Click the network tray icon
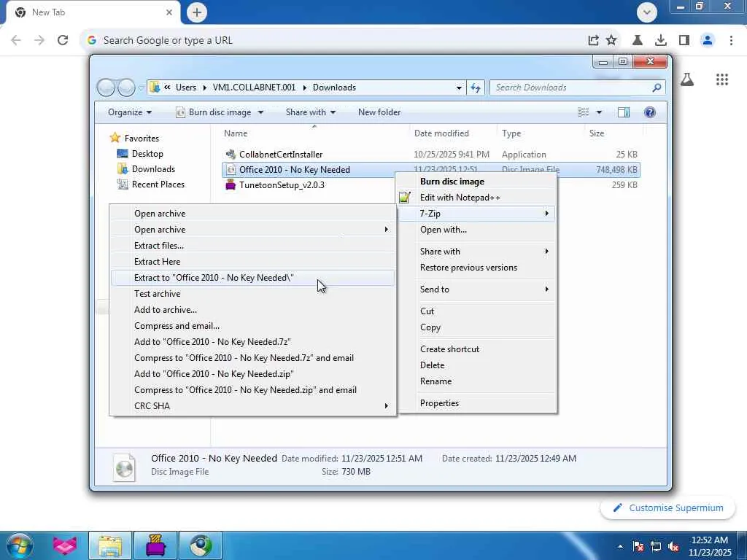 click(x=656, y=547)
